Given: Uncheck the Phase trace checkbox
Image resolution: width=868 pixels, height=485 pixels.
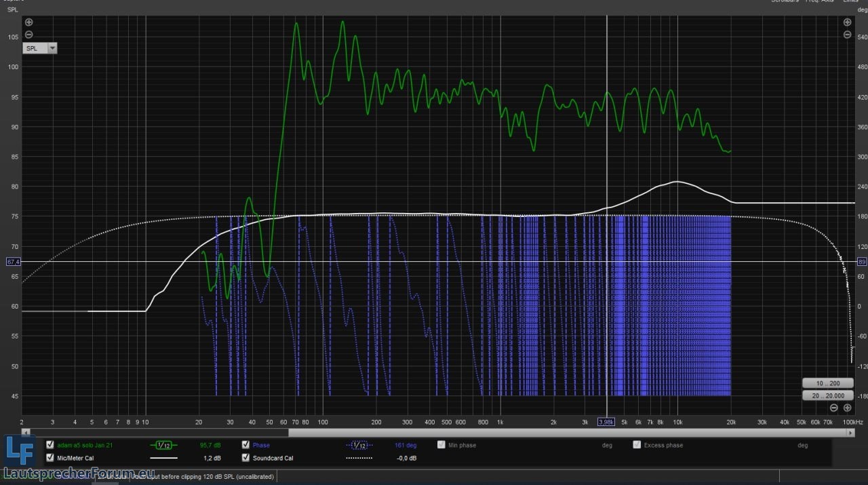Looking at the screenshot, I should [245, 445].
